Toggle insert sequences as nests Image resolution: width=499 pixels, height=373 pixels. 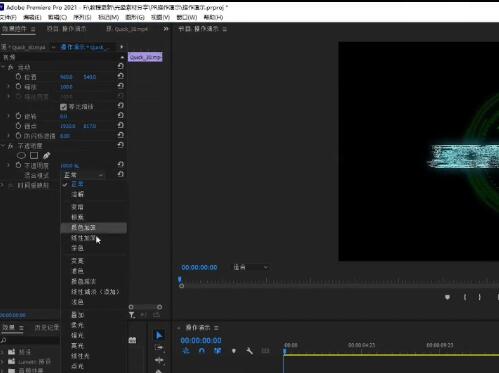coord(186,351)
